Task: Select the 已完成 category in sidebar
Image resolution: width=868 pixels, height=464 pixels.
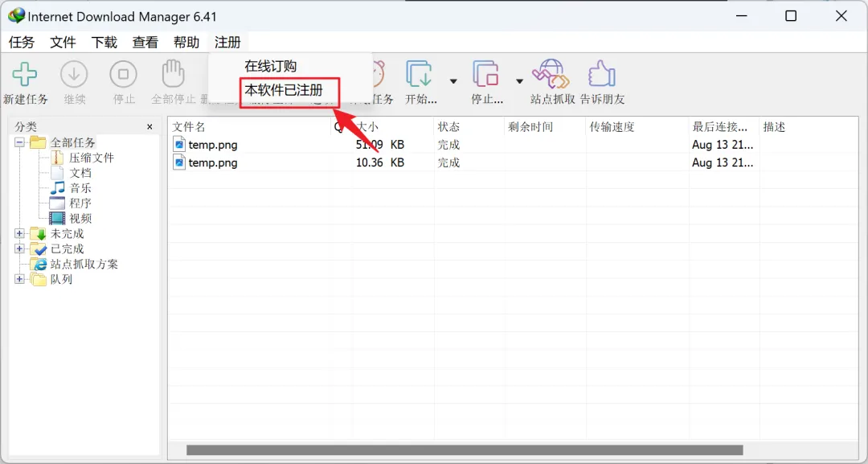Action: pos(66,248)
